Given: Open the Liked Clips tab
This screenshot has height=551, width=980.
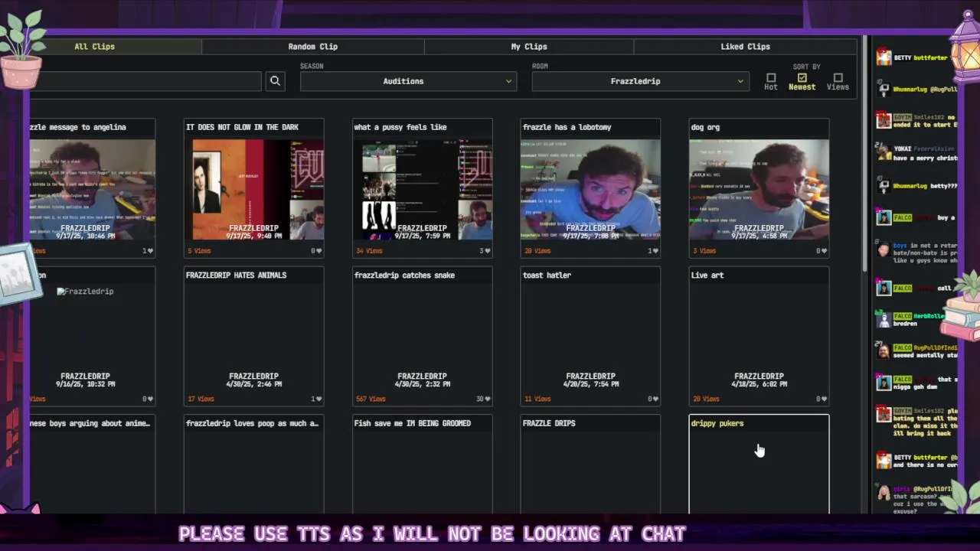Looking at the screenshot, I should (x=745, y=47).
